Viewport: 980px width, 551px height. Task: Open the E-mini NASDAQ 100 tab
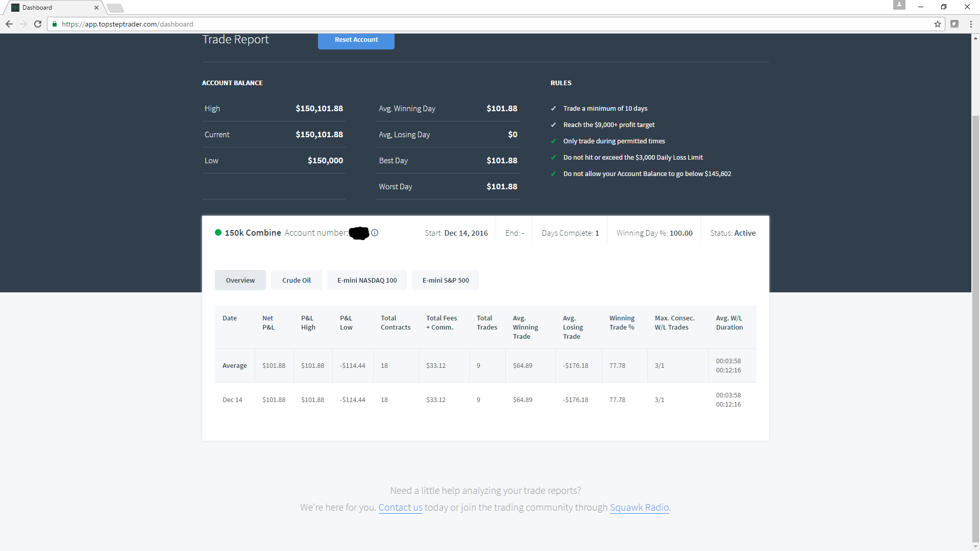[x=367, y=280]
